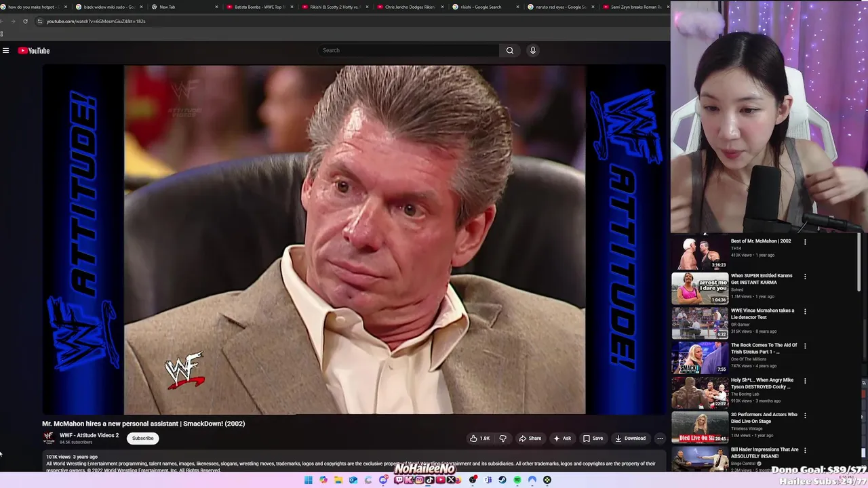This screenshot has width=868, height=488.
Task: Close the 'how do you make hotpot' tab
Action: click(x=65, y=7)
